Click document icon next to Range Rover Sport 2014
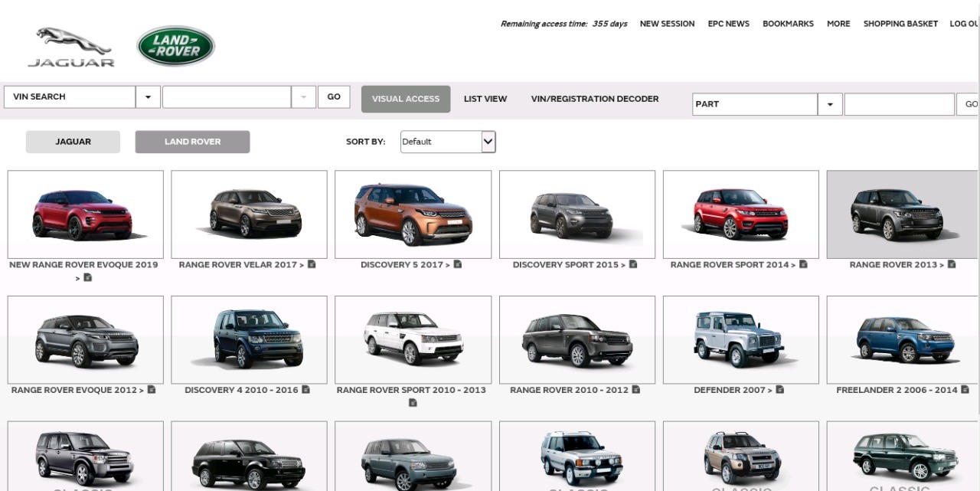Screen dimensions: 980x491 click(x=803, y=265)
